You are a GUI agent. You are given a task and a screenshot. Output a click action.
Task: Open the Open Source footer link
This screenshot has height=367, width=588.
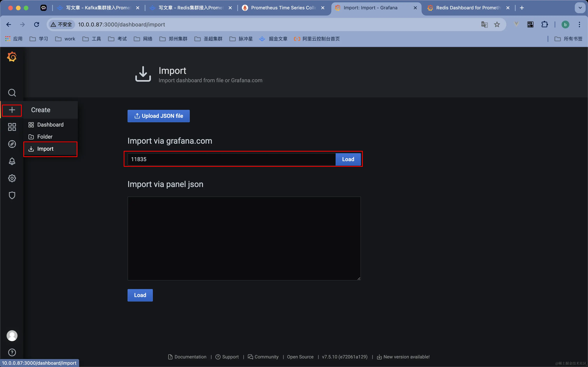(300, 357)
